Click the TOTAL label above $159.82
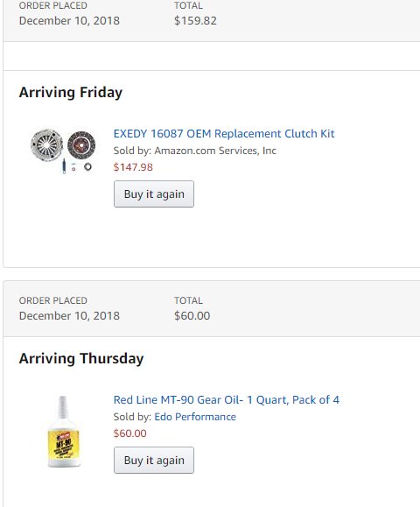420x507 pixels. [x=188, y=5]
